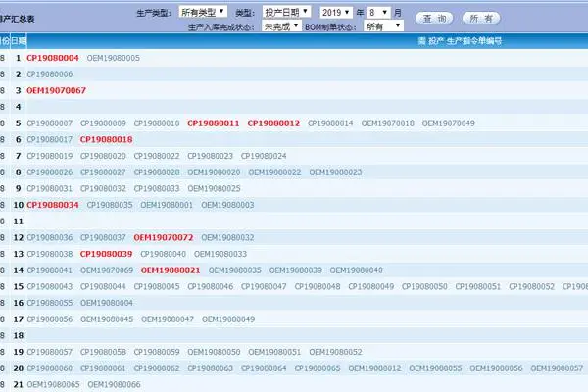Open order OEM19070069
588x392 pixels.
click(107, 270)
